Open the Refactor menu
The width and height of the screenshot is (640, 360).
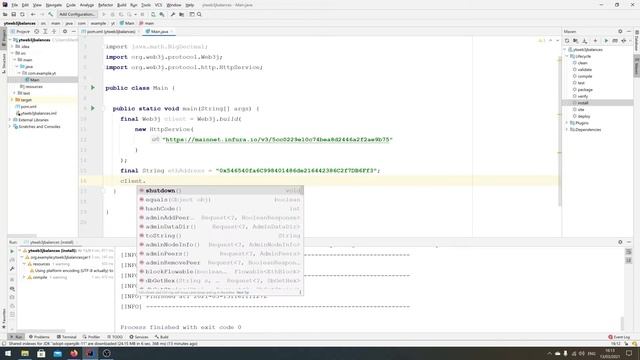click(105, 5)
